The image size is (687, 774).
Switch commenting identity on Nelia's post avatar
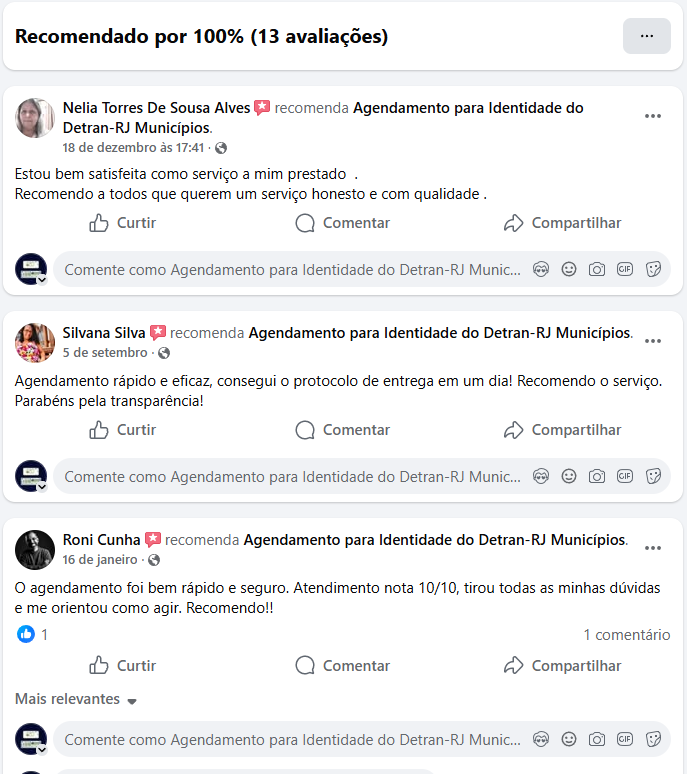point(31,270)
